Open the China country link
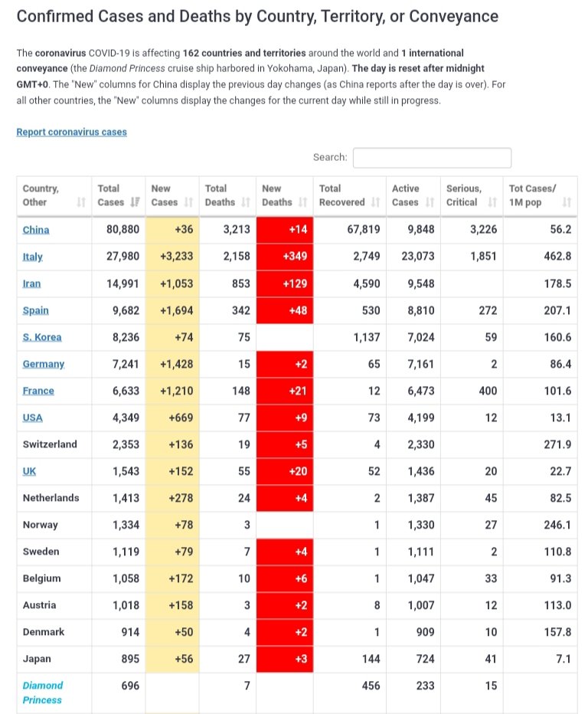The image size is (588, 714). pos(36,230)
